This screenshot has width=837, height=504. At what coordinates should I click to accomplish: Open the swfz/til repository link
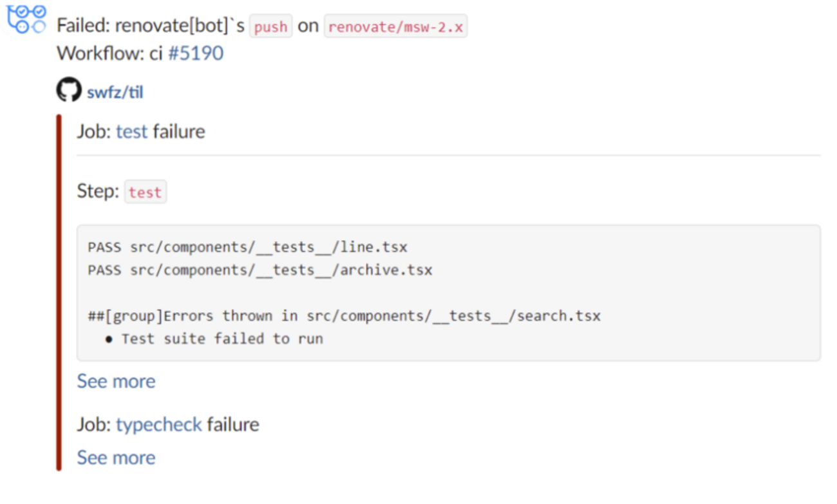115,93
